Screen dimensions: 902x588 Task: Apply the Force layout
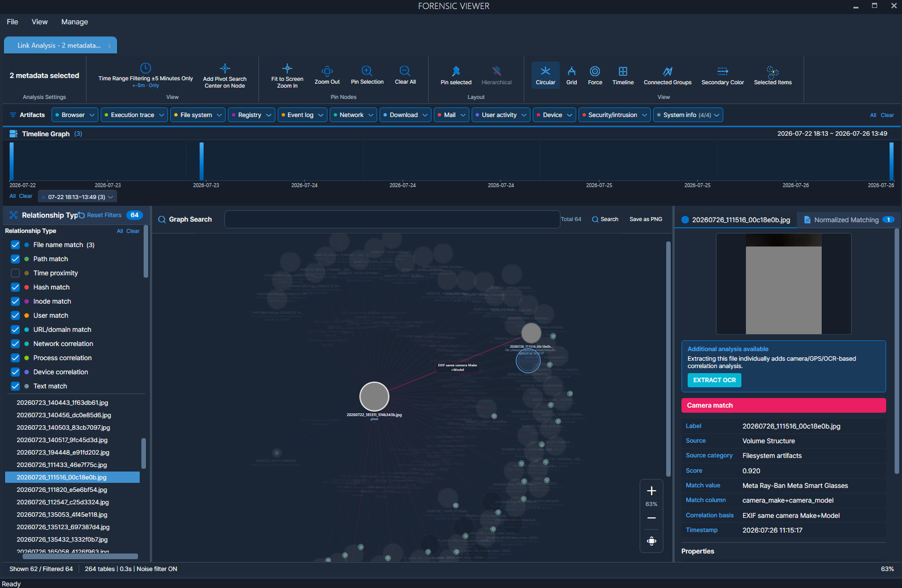[x=595, y=75]
